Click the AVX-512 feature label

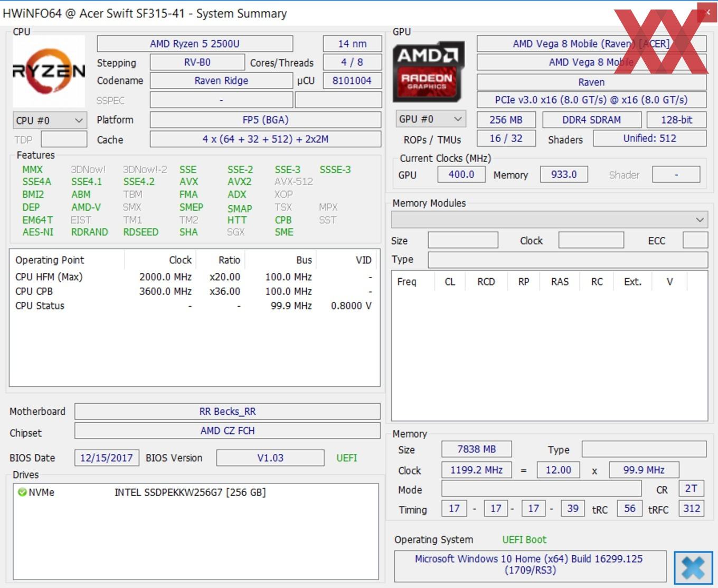[x=294, y=182]
